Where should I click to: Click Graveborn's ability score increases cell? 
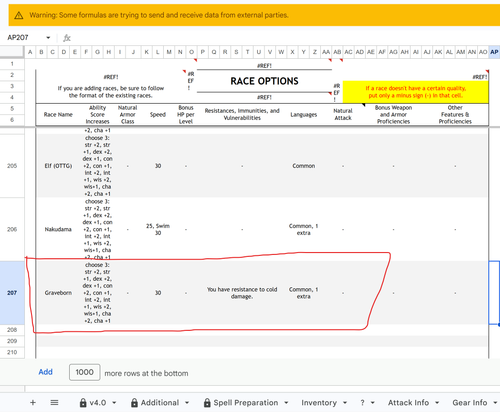click(97, 293)
